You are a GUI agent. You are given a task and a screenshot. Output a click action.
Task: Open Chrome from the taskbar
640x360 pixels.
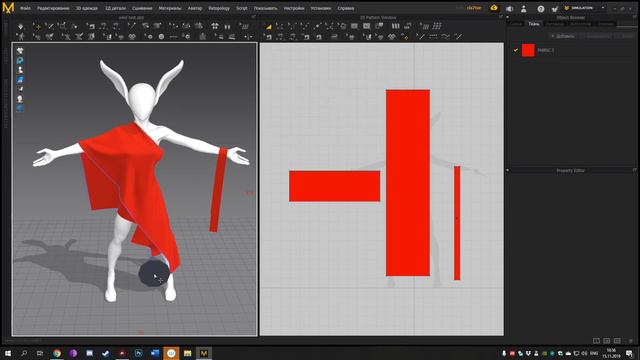[57, 353]
